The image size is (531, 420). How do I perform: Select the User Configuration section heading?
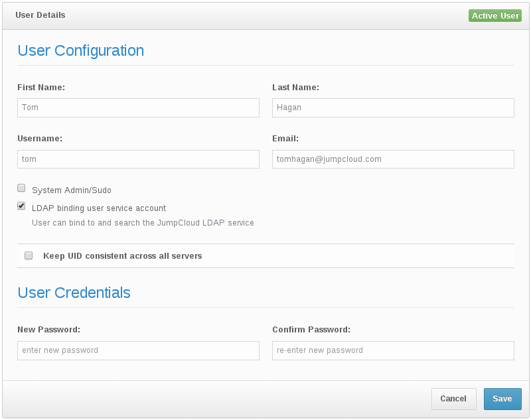coord(80,50)
